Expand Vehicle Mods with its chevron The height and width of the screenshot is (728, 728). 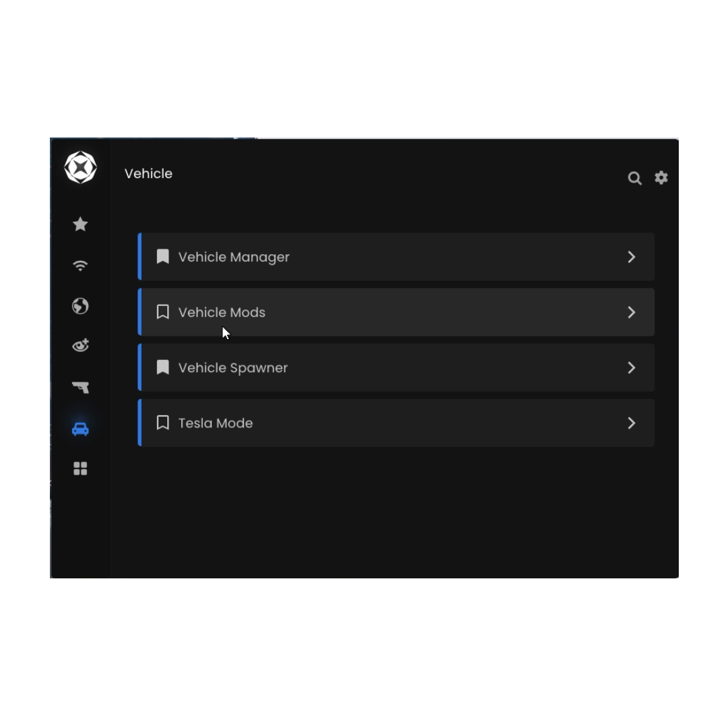point(632,312)
